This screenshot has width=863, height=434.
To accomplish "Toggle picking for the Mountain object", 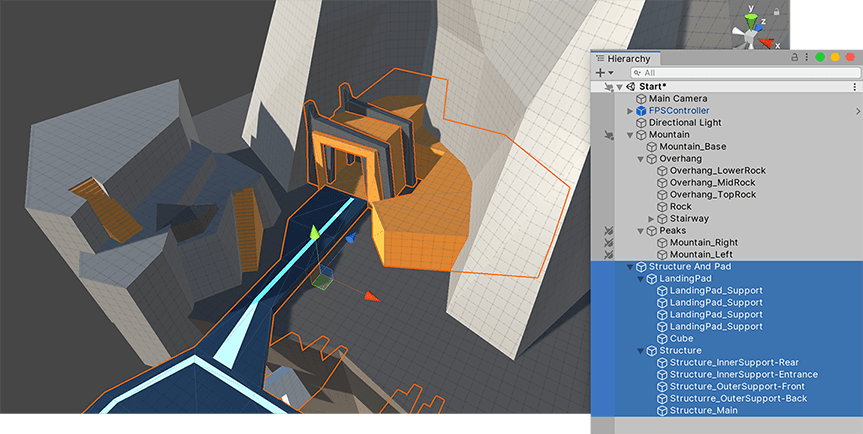I will [608, 135].
